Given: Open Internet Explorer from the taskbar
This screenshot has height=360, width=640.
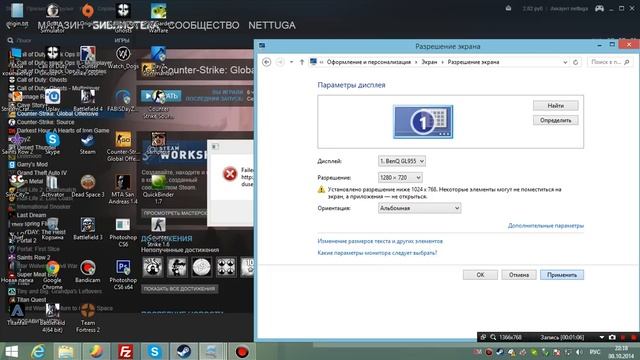Looking at the screenshot, I should (x=38, y=351).
